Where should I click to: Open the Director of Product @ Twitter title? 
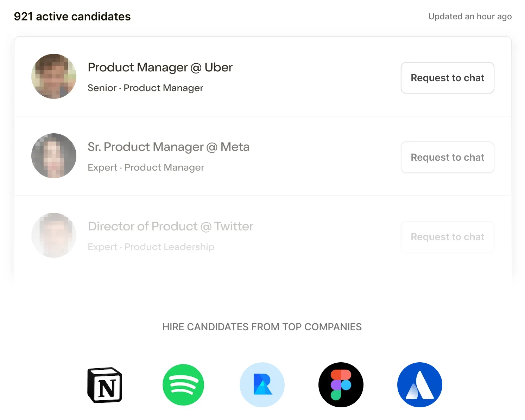pyautogui.click(x=171, y=226)
